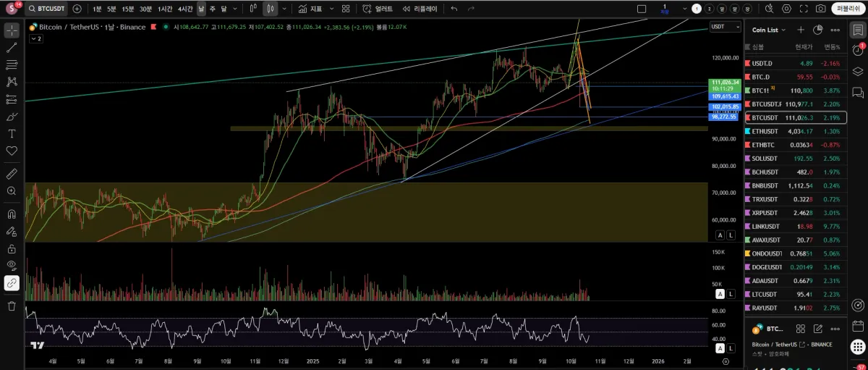Start the 리플레이 bar replay

point(420,9)
